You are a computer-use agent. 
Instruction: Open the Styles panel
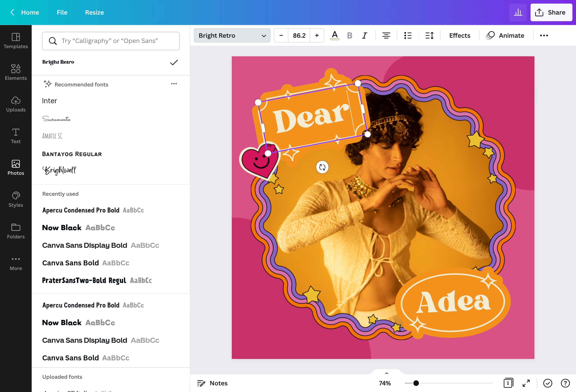[x=16, y=199]
